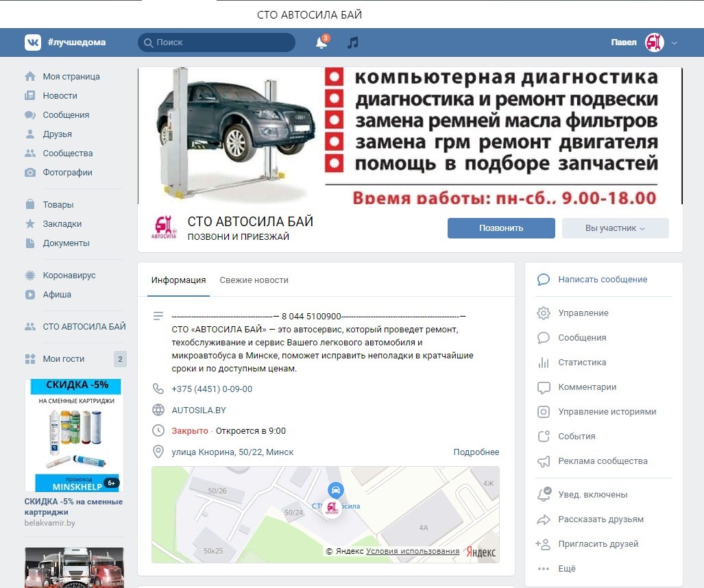704x588 pixels.
Task: Click the community Сообщения bubble icon in right panel
Action: 544,338
